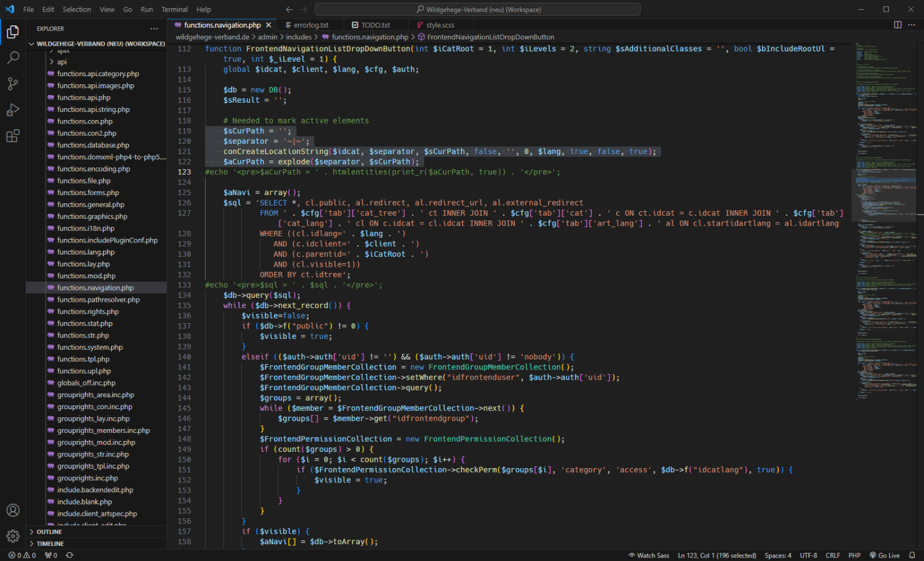
Task: Open functions.mod.php file
Action: click(86, 276)
